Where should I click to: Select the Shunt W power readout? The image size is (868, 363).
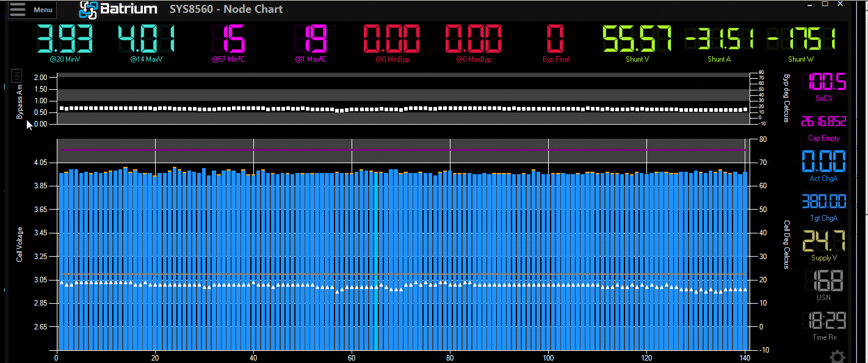801,39
